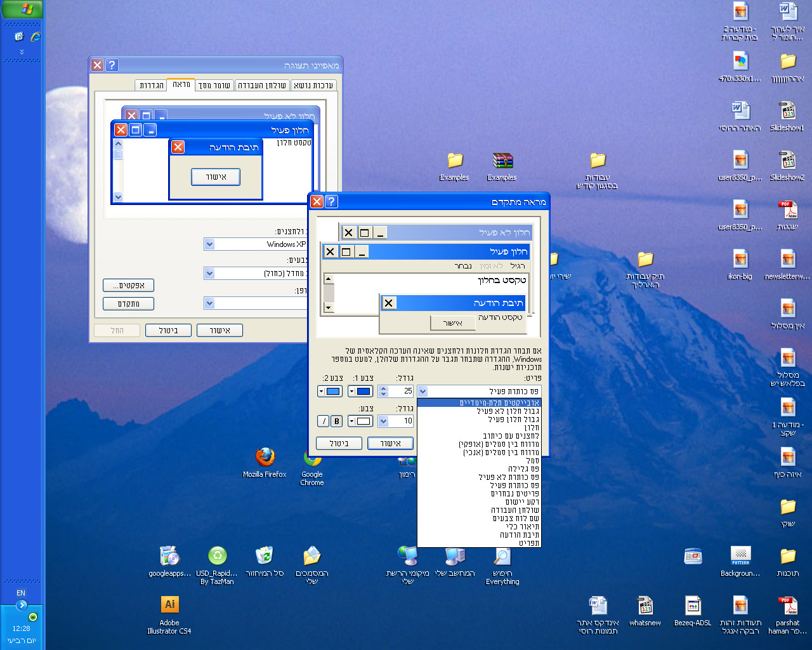This screenshot has width=812, height=650.
Task: Open the Examples WinRAR archive icon
Action: tap(502, 167)
